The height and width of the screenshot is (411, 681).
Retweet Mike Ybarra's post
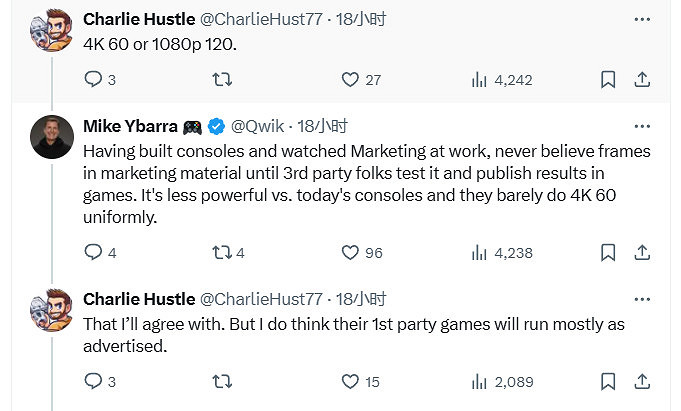click(222, 253)
